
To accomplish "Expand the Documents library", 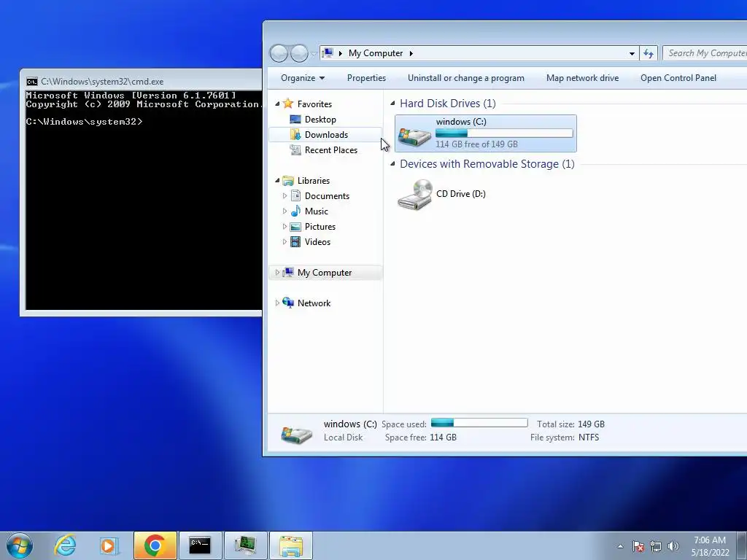I will pos(285,195).
